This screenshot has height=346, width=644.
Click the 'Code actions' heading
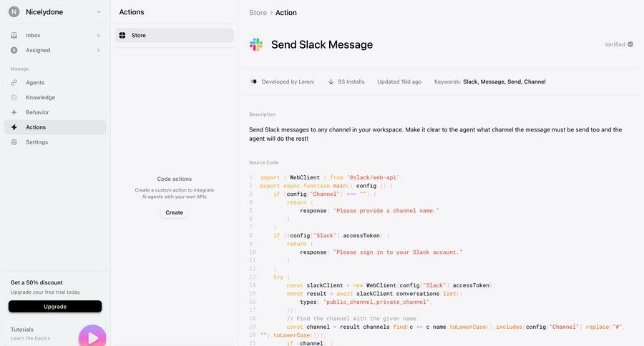[x=174, y=179]
